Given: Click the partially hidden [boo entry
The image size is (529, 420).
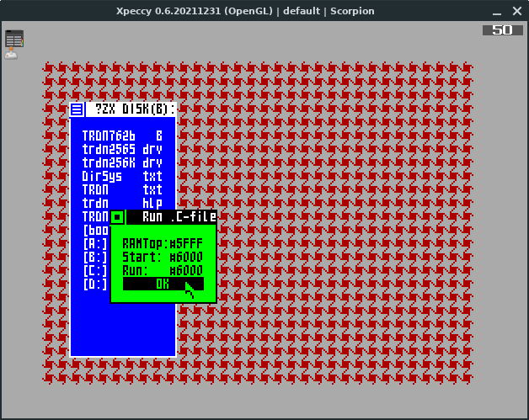Looking at the screenshot, I should 96,231.
